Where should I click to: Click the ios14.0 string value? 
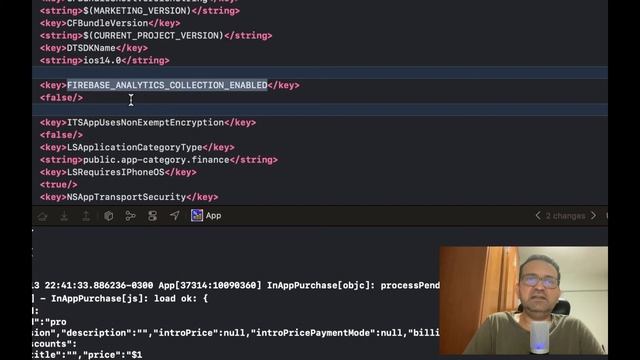[x=102, y=61]
